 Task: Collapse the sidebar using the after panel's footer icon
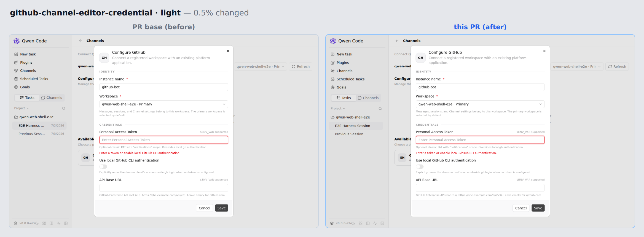(x=382, y=223)
